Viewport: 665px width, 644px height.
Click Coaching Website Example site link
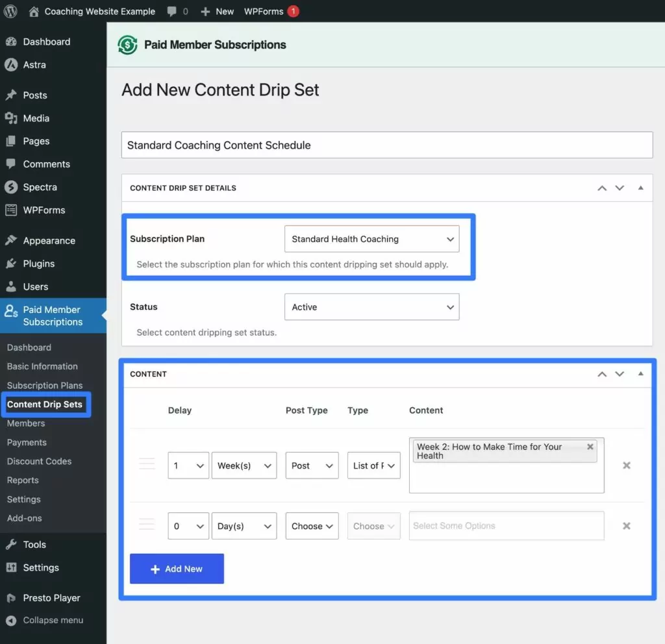[x=100, y=12]
